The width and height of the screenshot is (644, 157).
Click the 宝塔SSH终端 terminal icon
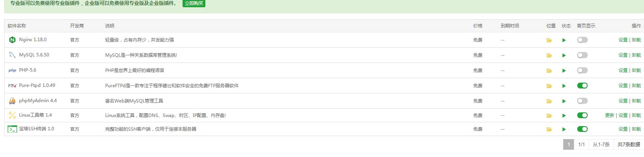click(12, 129)
